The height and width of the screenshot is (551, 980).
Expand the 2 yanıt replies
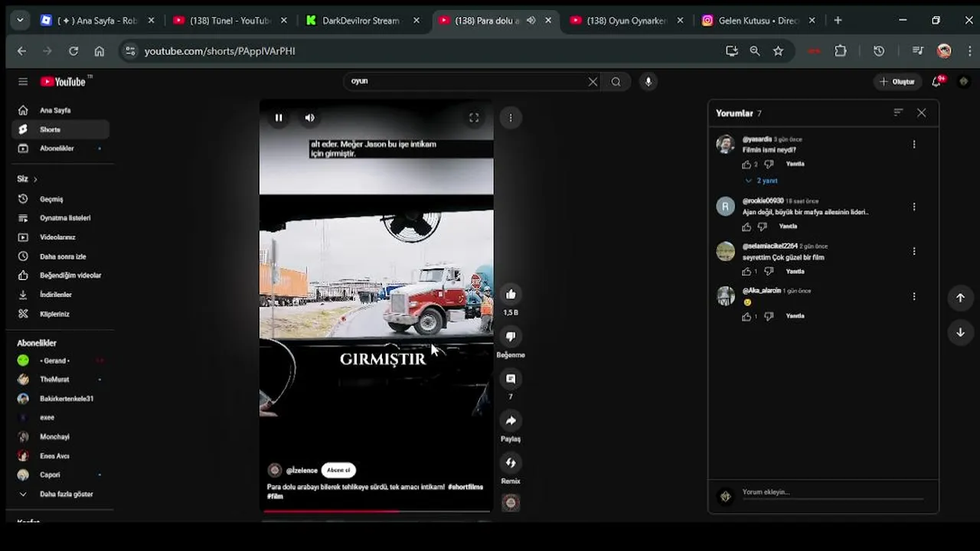(761, 181)
